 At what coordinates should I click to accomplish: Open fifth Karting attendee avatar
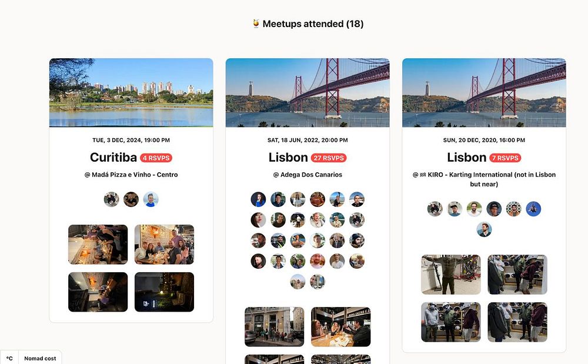(x=514, y=209)
